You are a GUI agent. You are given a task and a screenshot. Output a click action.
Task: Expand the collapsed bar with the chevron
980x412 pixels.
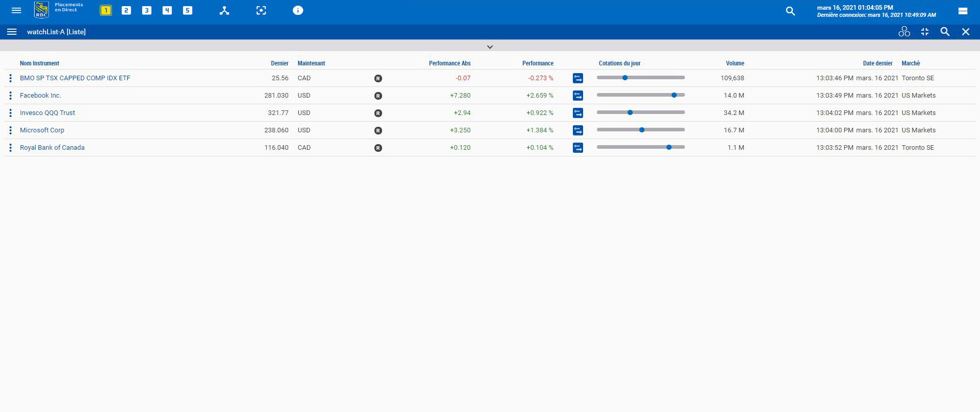click(x=490, y=47)
